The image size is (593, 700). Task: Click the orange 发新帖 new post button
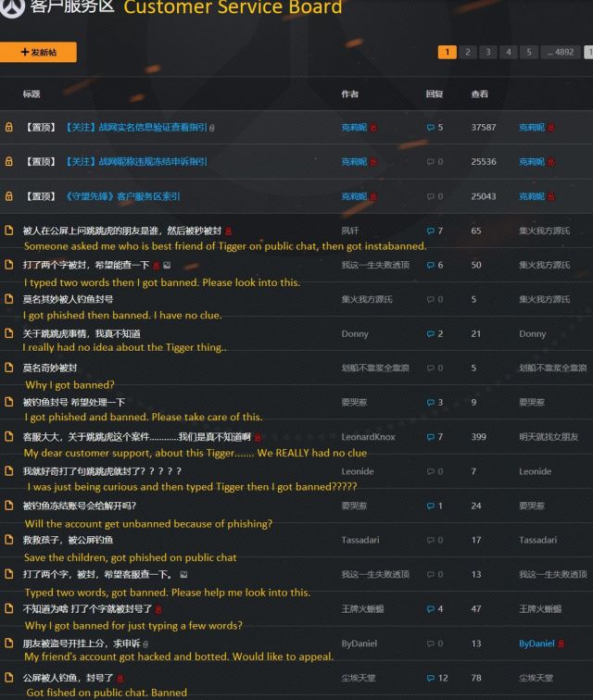[38, 53]
